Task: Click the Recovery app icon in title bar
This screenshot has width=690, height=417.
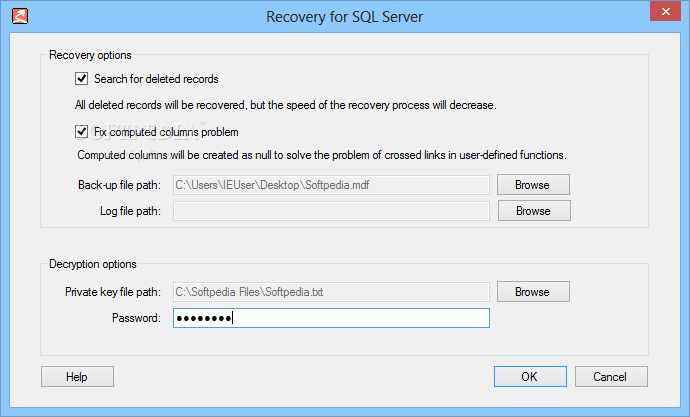Action: (x=20, y=16)
